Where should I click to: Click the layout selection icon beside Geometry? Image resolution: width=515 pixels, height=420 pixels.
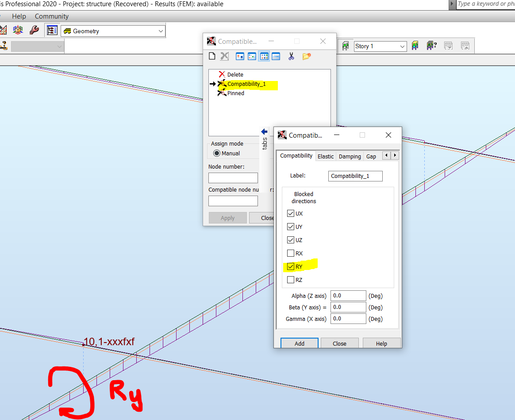coord(52,31)
